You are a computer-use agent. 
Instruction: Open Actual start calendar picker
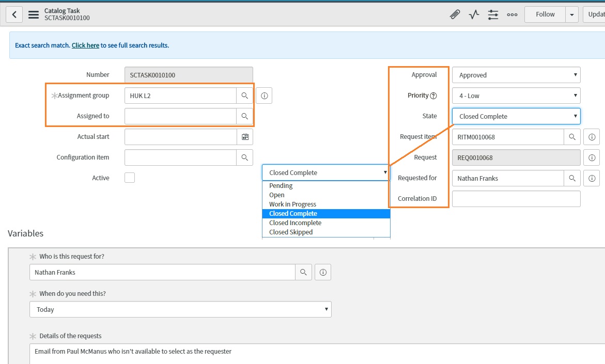click(245, 137)
